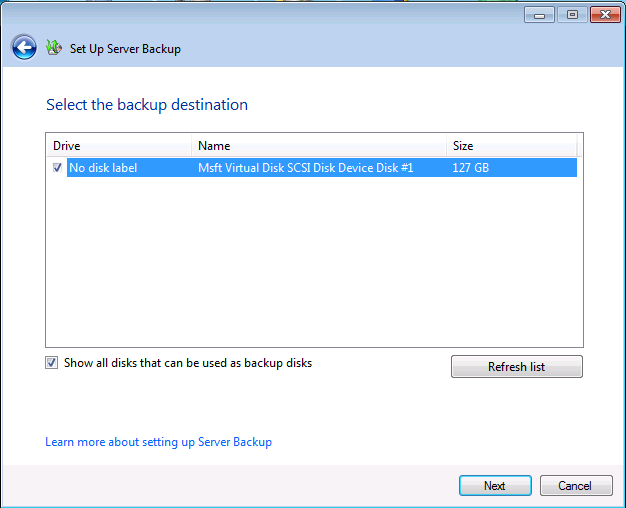The width and height of the screenshot is (626, 508).
Task: Click the Set Up Server Backup title text
Action: click(125, 48)
